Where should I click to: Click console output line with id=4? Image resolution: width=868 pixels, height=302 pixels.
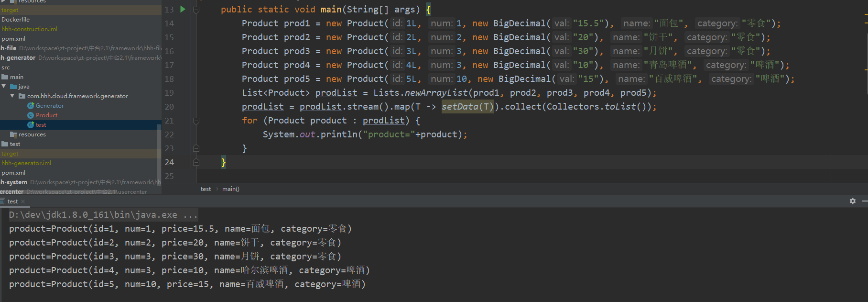(189, 270)
